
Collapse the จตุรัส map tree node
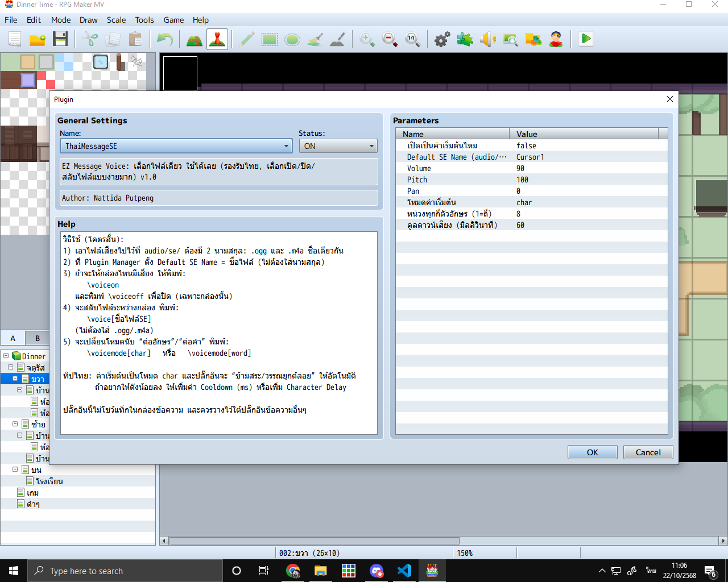tap(11, 367)
